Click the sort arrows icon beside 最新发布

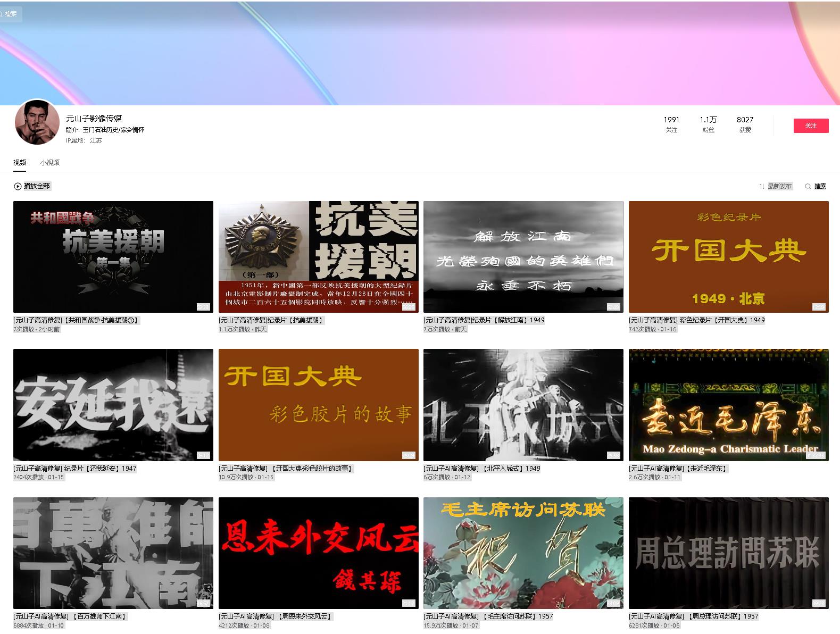tap(762, 186)
